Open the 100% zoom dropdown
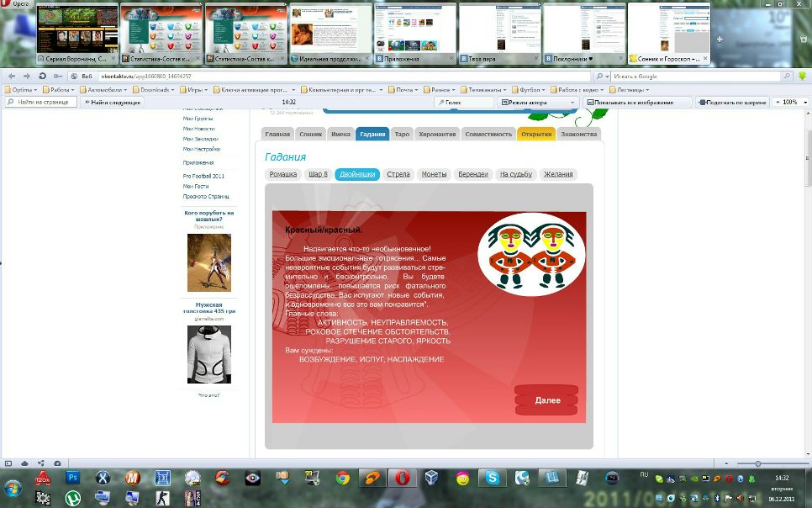This screenshot has height=508, width=812. (x=789, y=102)
